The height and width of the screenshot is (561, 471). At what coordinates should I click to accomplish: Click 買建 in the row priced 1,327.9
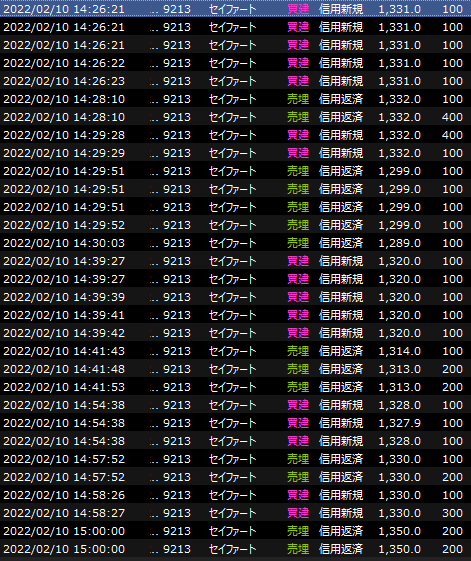[298, 423]
